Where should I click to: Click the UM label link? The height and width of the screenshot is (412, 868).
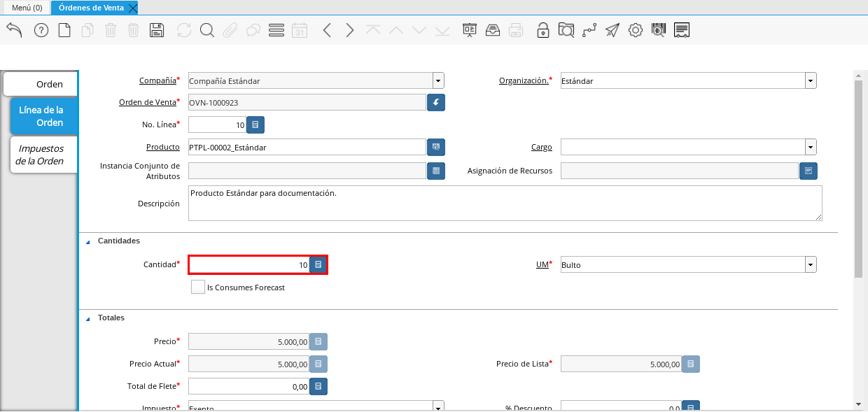click(x=541, y=265)
